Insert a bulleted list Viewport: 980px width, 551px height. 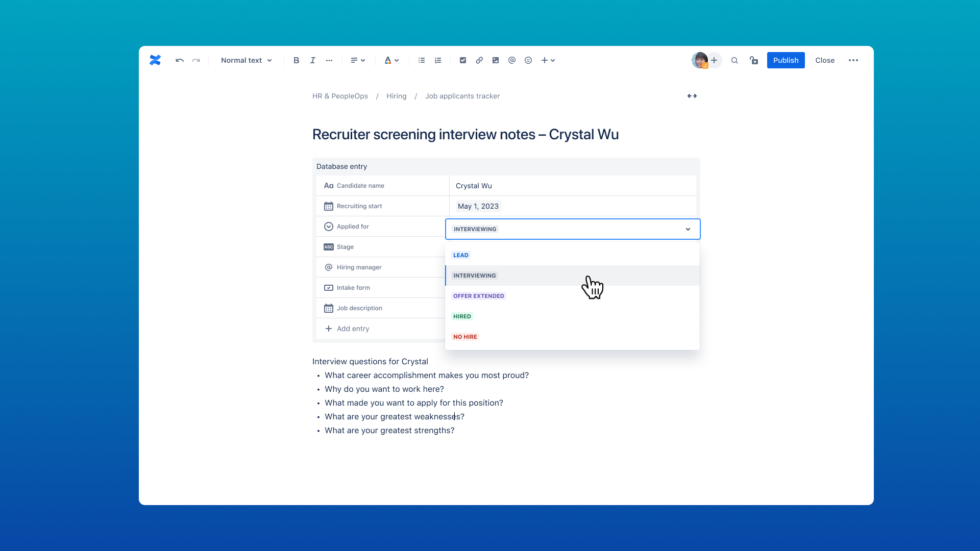421,60
